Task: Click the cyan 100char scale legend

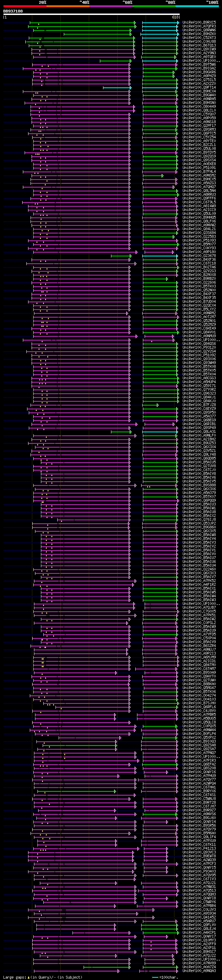Action: [164, 977]
